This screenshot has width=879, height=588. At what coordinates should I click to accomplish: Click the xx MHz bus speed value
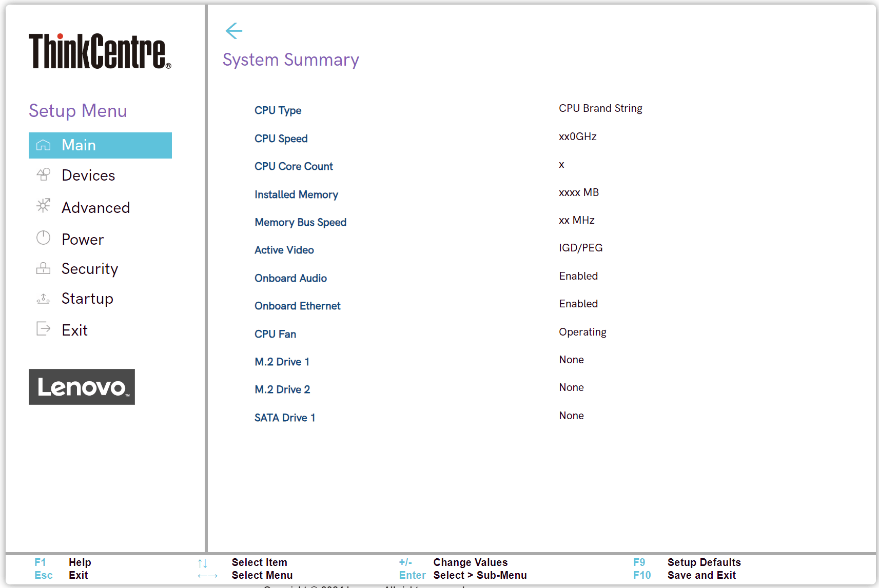pos(577,220)
